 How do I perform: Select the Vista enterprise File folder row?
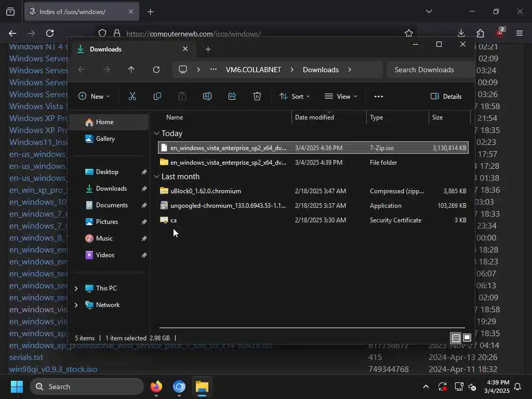point(313,163)
